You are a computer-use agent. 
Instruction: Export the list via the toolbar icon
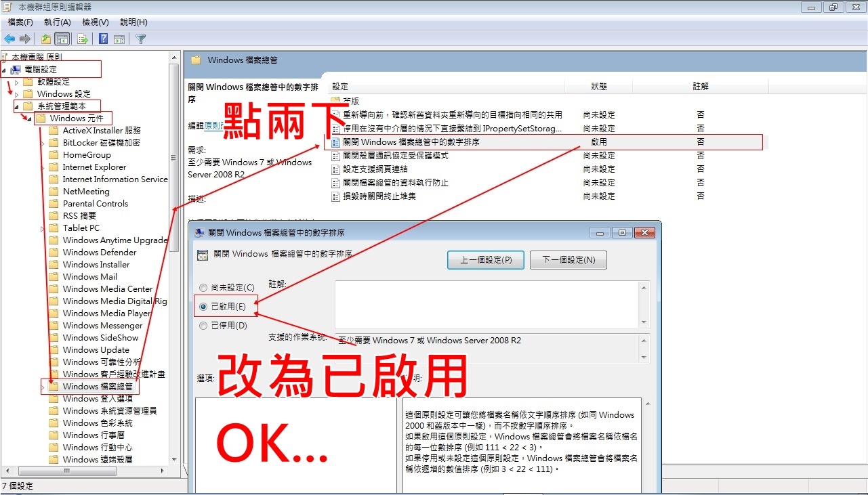(83, 39)
